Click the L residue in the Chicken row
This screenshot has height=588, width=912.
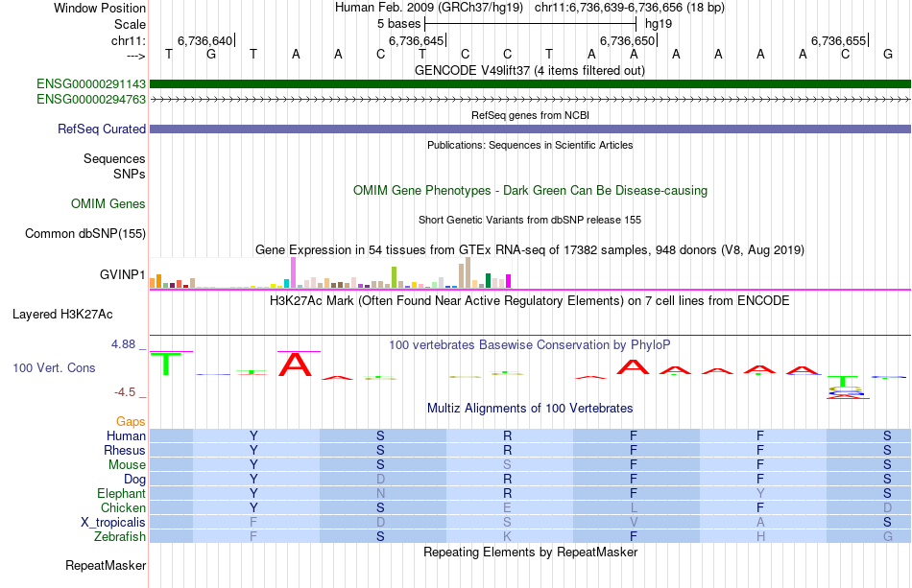(634, 507)
